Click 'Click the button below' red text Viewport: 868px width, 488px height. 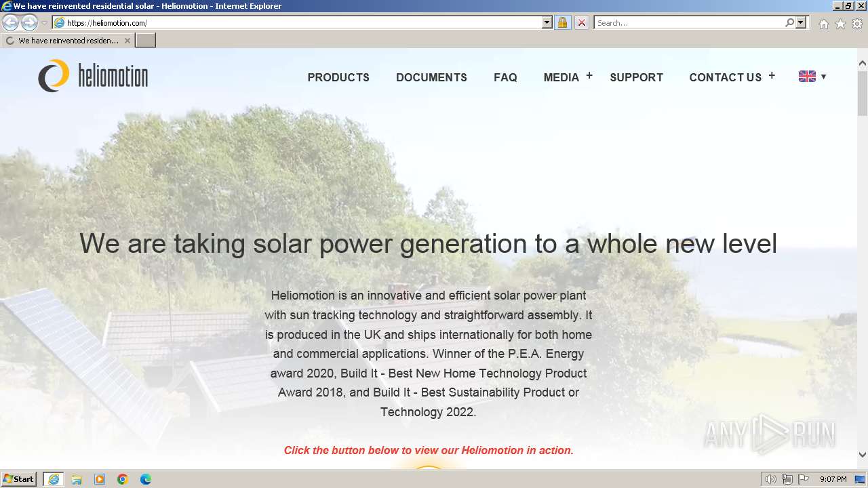point(429,450)
